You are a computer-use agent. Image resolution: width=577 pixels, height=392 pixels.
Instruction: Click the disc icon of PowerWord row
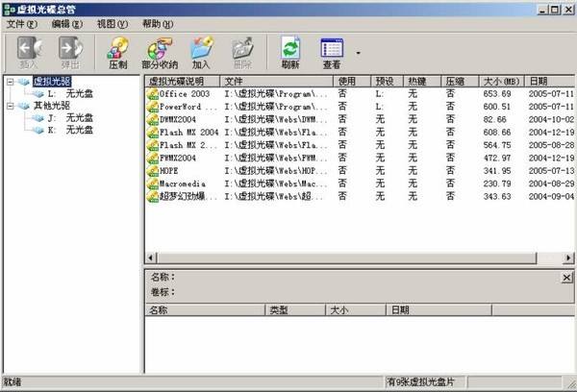pyautogui.click(x=152, y=107)
